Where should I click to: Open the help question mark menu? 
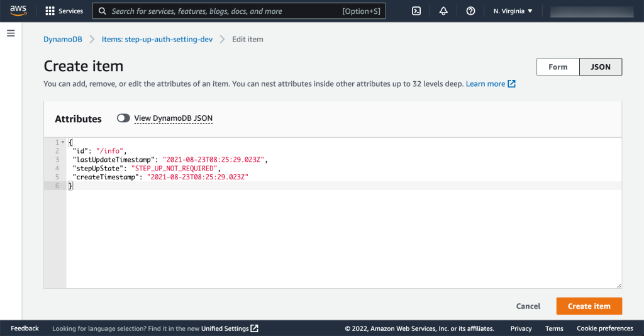pos(470,11)
